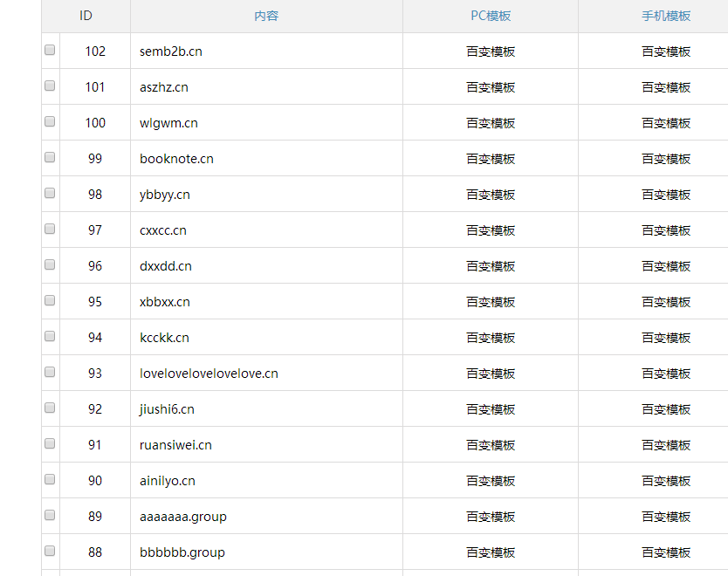The image size is (728, 576).
Task: Select checkbox for row ID 88
Action: click(50, 552)
